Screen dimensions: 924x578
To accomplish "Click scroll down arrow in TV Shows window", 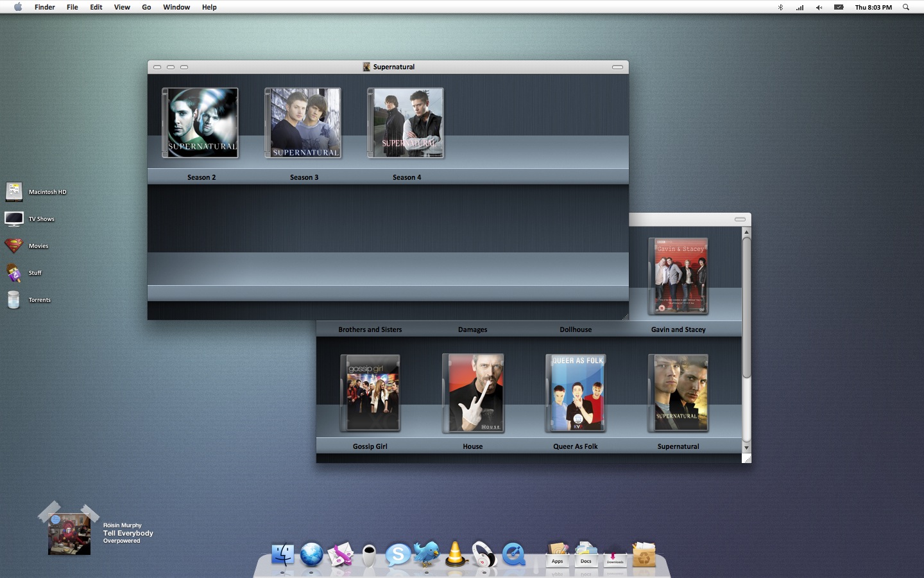I will tap(746, 448).
